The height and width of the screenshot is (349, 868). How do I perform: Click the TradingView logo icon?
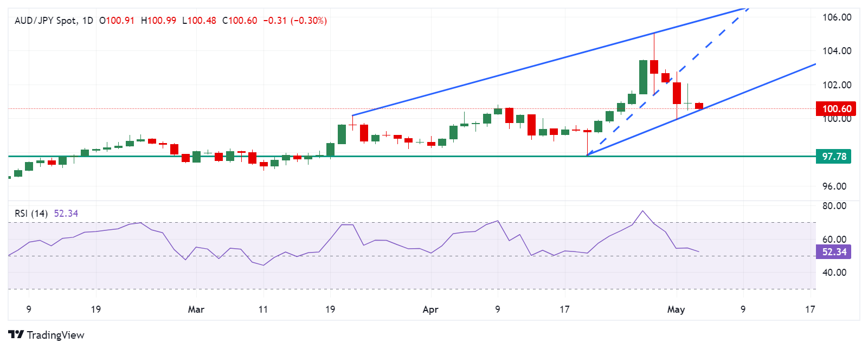(x=16, y=335)
